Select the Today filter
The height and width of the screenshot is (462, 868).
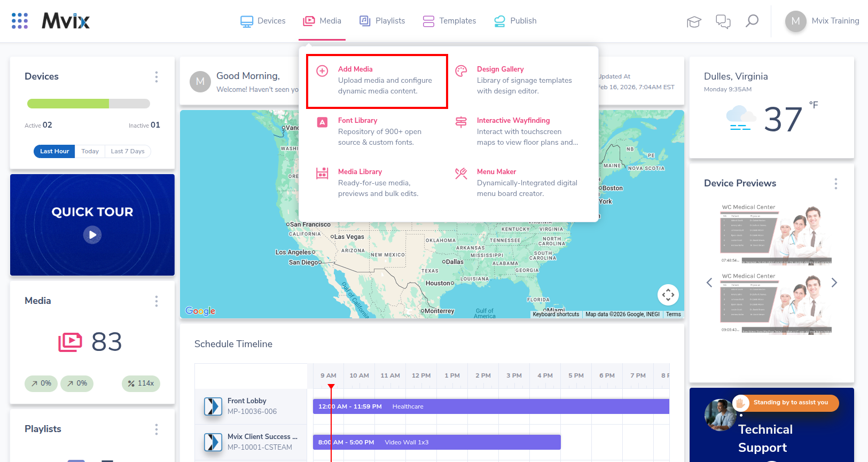coord(90,151)
